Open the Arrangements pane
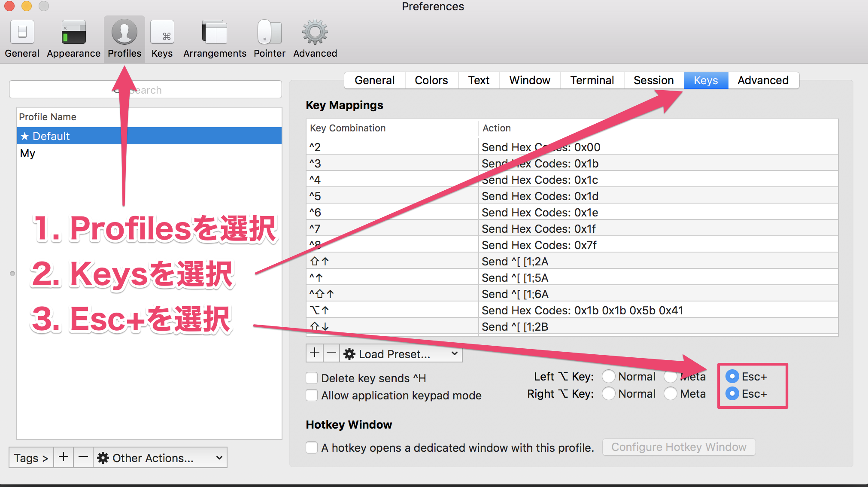Screen dimensions: 868x487 point(214,38)
